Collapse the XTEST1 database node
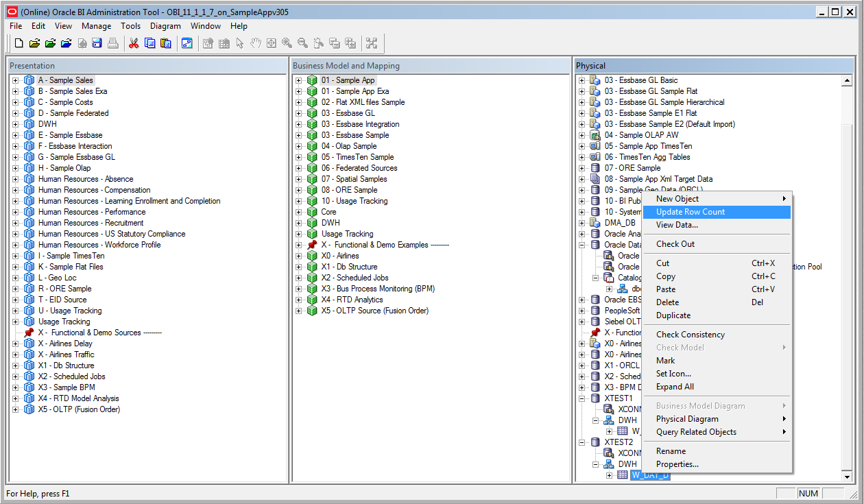Viewport: 864px width, 504px height. point(582,398)
